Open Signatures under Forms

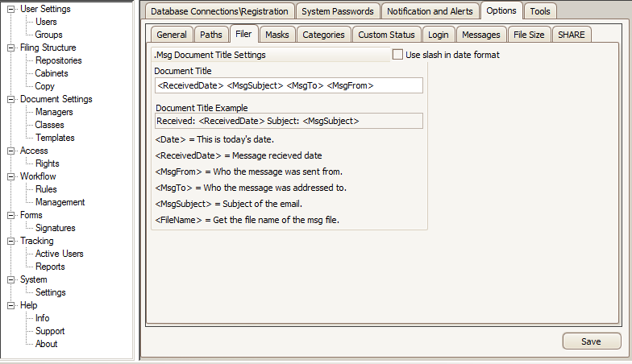(55, 228)
